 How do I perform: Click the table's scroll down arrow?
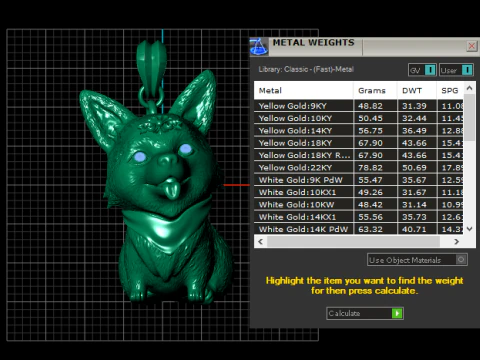[x=469, y=229]
